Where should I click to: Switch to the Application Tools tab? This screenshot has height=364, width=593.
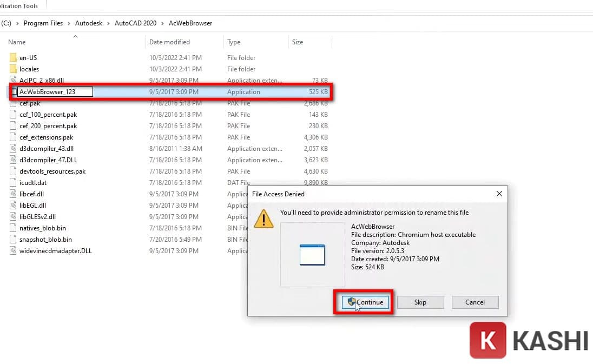pyautogui.click(x=18, y=5)
